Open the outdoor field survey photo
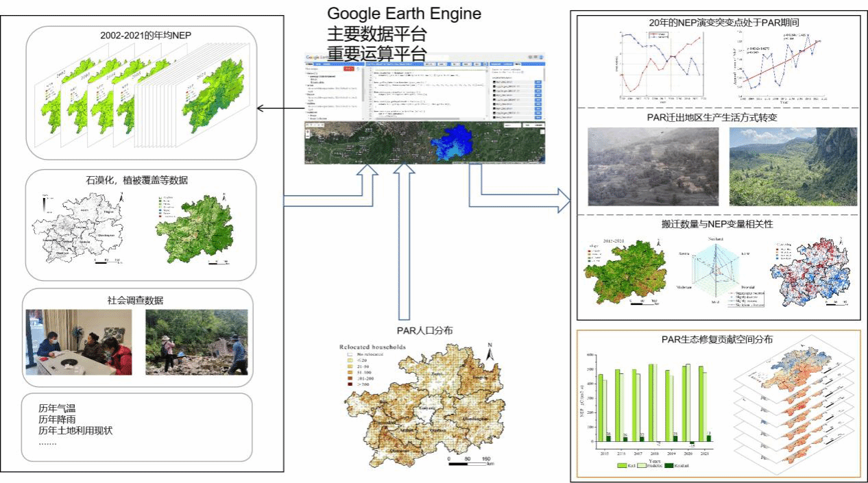Viewport: 868px width, 483px height. [196, 342]
